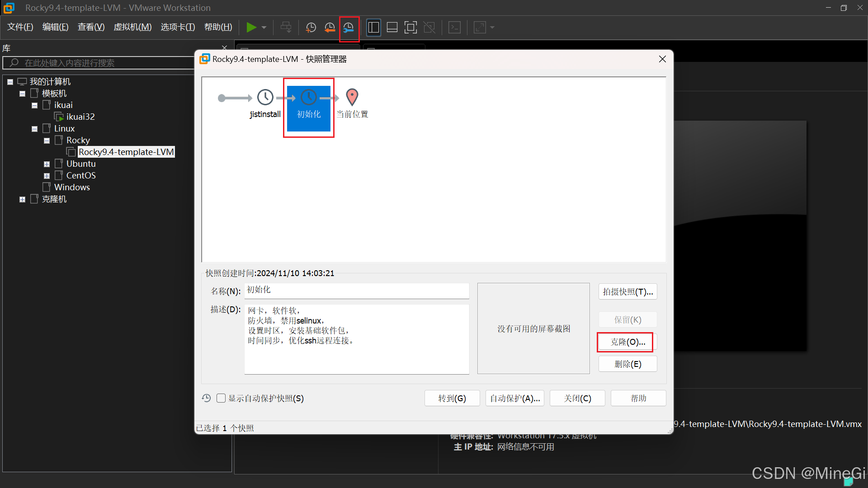Click the revert to snapshot toolbar icon
This screenshot has width=868, height=488.
point(330,28)
